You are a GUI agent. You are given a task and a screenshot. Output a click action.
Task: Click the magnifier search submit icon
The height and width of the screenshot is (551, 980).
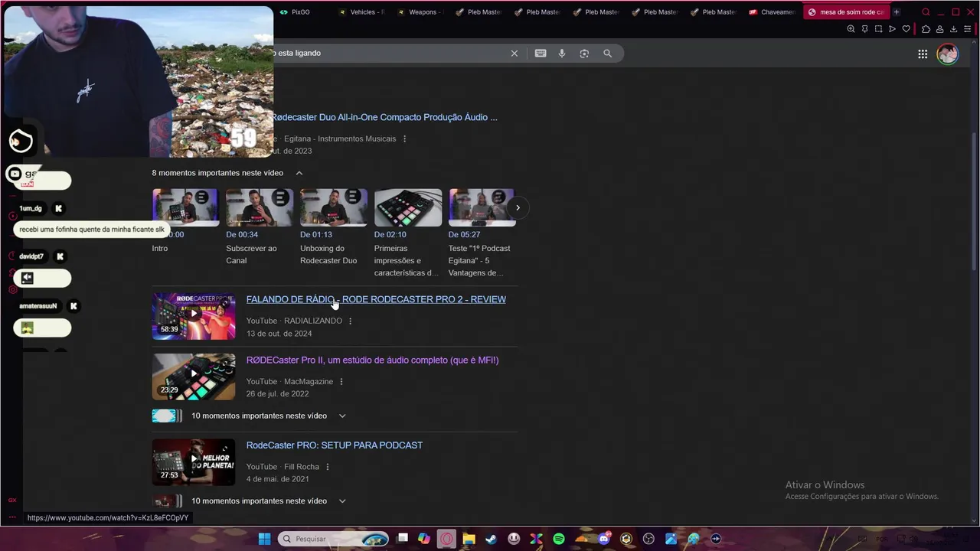607,54
